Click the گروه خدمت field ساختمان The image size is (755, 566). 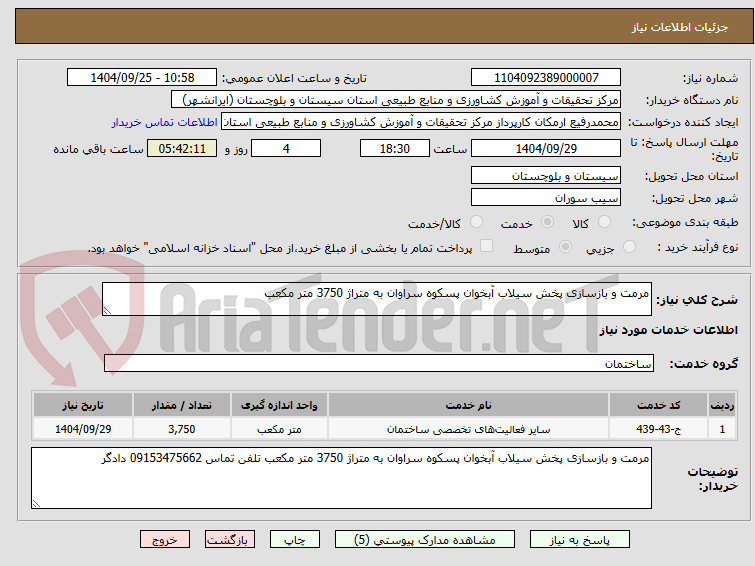tap(378, 363)
